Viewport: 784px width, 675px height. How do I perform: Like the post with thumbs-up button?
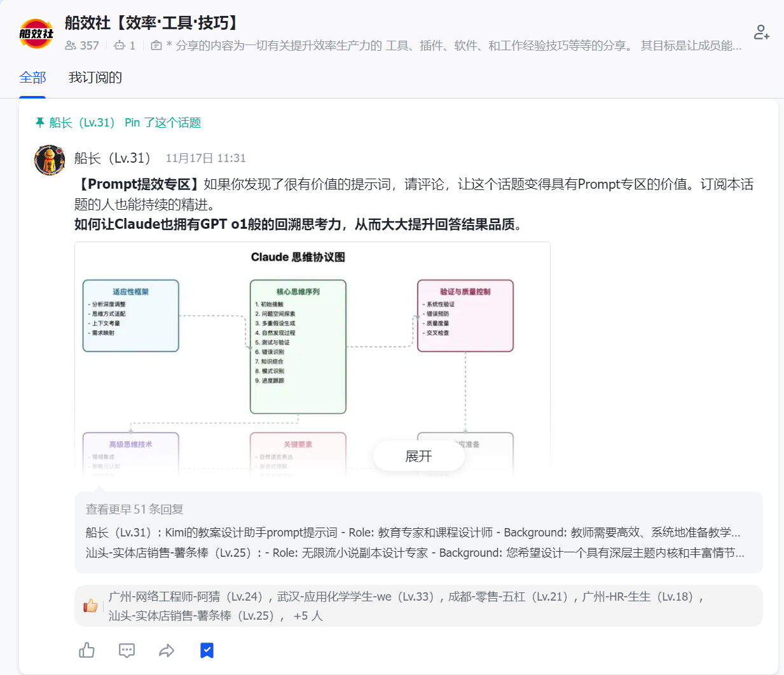coord(87,650)
